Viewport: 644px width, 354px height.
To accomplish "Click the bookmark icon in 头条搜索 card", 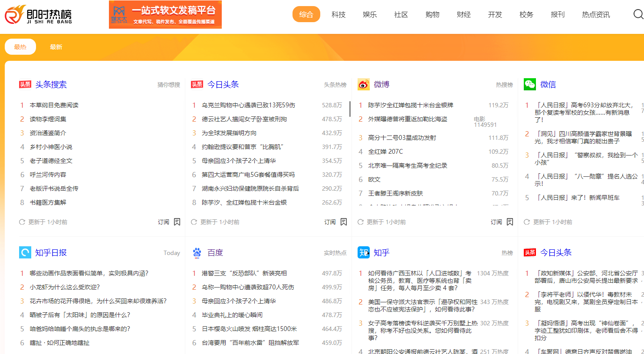I will coord(177,222).
